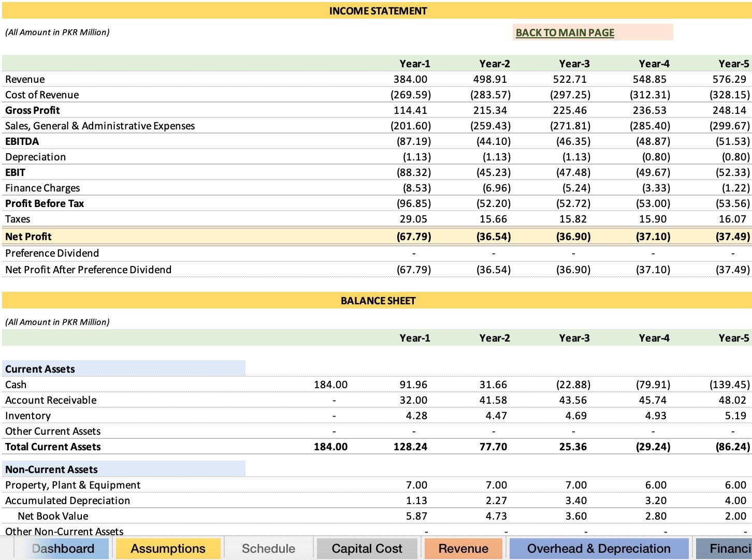Select the Other Current Assets label

[53, 431]
